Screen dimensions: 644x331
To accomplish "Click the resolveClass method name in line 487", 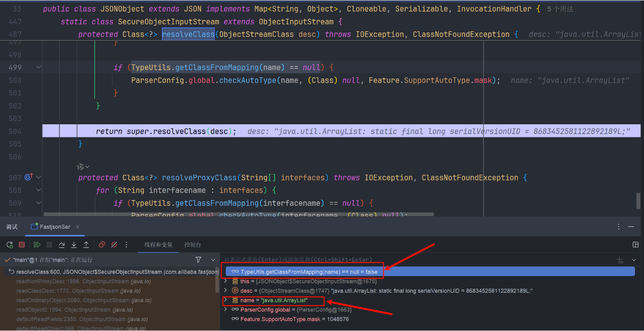I will pyautogui.click(x=188, y=34).
